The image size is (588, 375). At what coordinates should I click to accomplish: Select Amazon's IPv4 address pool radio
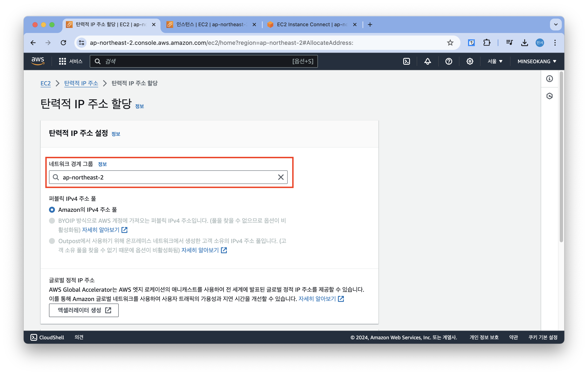[52, 210]
